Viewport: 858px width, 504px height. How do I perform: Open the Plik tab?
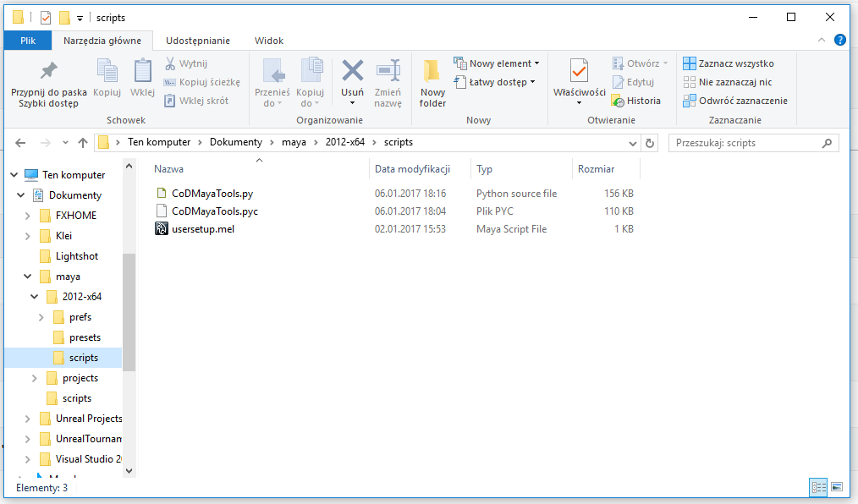(28, 41)
